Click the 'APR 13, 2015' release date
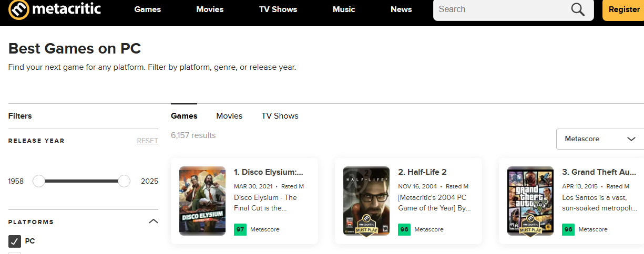This screenshot has width=644, height=254. (580, 186)
